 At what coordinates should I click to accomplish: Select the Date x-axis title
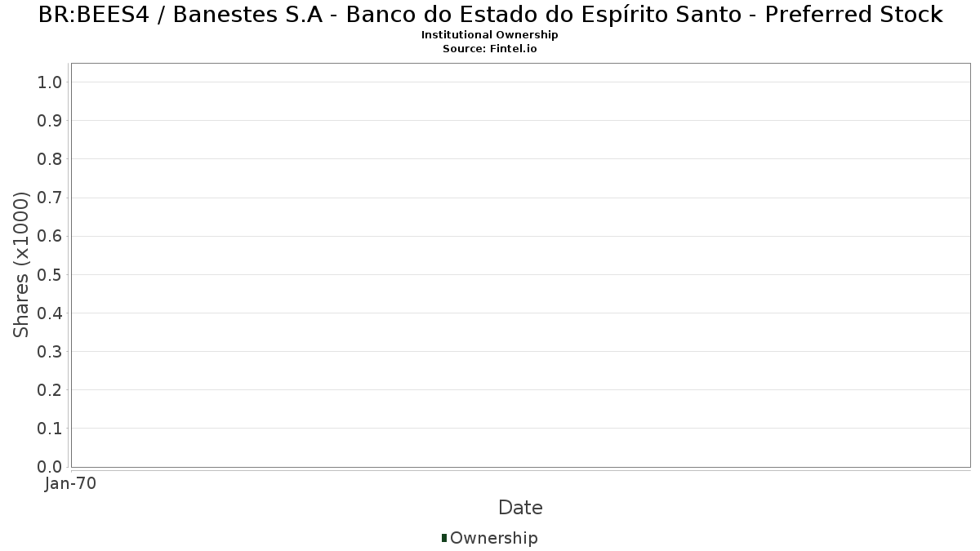pyautogui.click(x=520, y=508)
